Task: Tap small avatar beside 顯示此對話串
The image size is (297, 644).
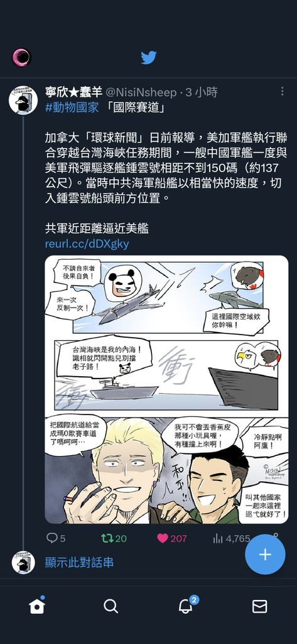Action: (23, 562)
